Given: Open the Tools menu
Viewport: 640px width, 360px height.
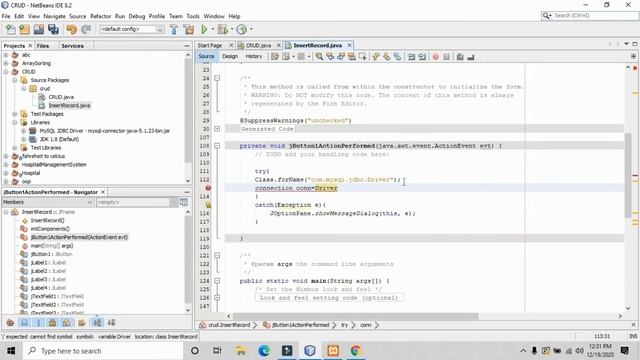Looking at the screenshot, I should [x=193, y=16].
